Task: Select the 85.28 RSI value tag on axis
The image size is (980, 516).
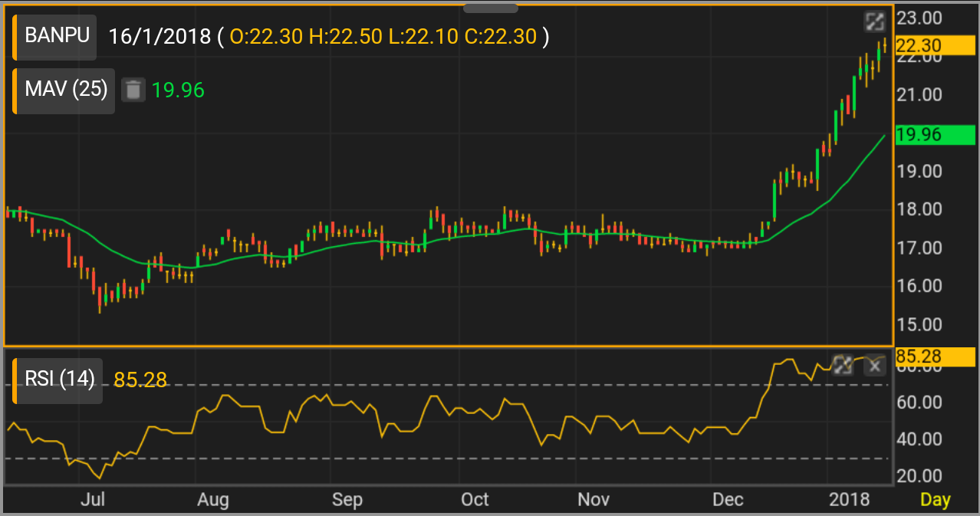Action: pyautogui.click(x=936, y=357)
